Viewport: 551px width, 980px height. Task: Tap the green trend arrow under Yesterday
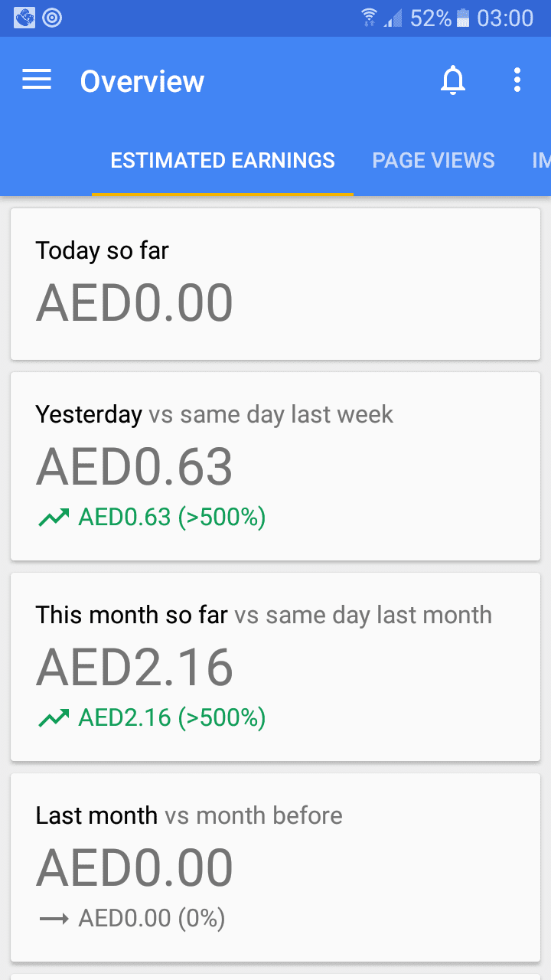pyautogui.click(x=54, y=518)
